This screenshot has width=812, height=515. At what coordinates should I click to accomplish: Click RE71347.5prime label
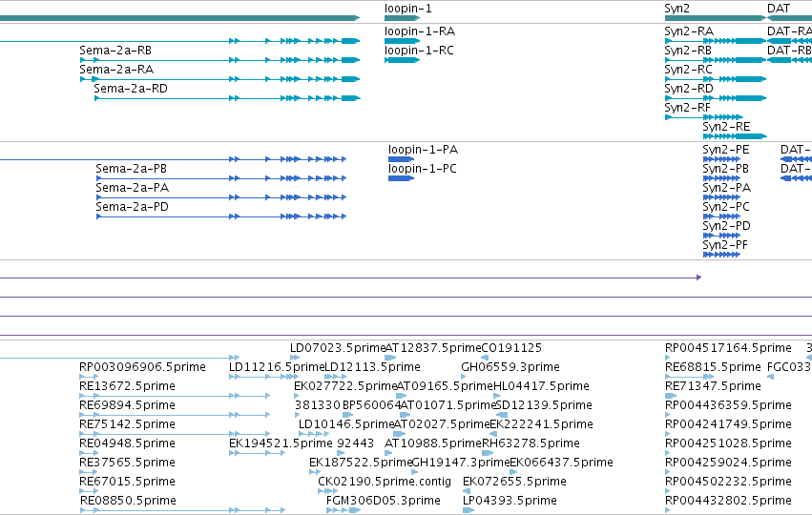point(713,386)
